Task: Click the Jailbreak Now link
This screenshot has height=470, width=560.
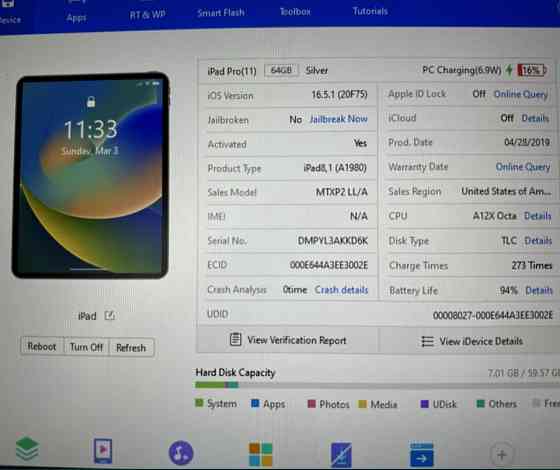Action: coord(339,119)
